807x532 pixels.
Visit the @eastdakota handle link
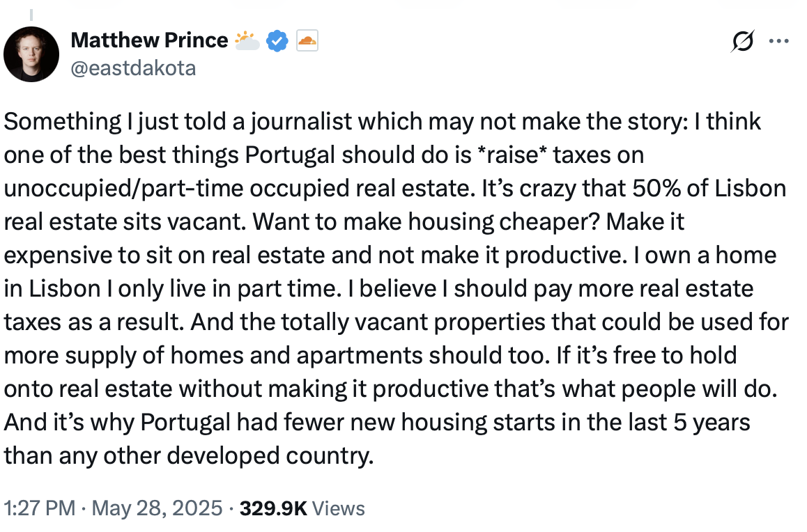coord(133,68)
